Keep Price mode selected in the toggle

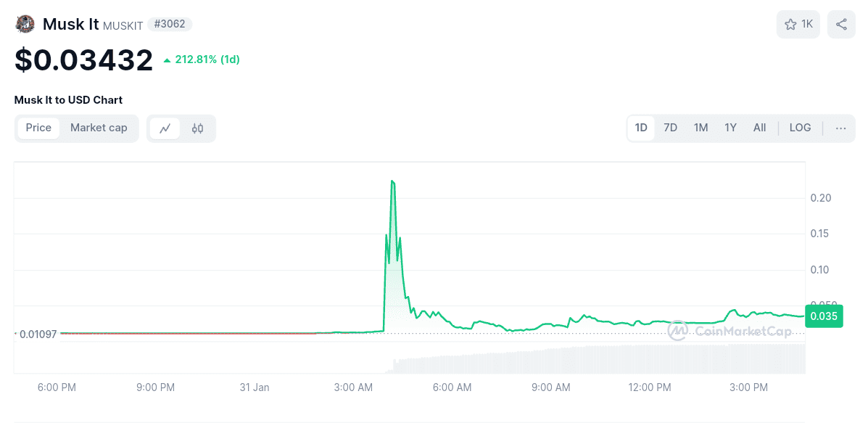pos(38,128)
